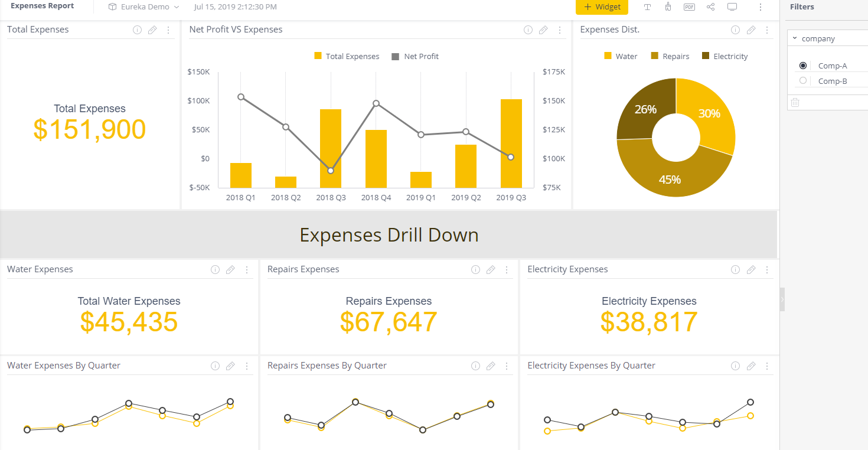Viewport: 868px width, 450px height.
Task: Open the info icon on Water Expenses
Action: coord(215,270)
